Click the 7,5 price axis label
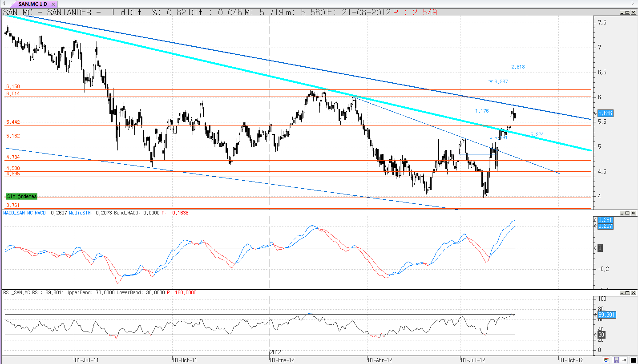Image resolution: width=638 pixels, height=364 pixels. (x=602, y=22)
